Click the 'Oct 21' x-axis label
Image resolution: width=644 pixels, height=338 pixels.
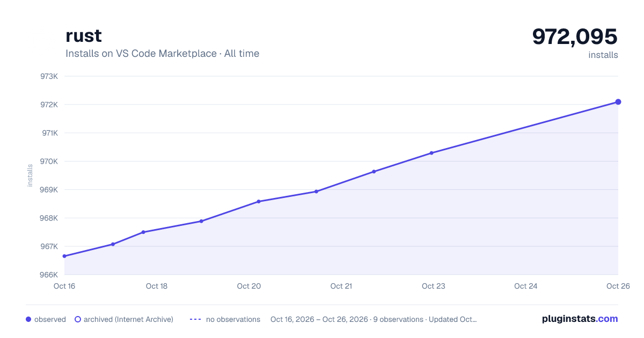[x=341, y=286]
